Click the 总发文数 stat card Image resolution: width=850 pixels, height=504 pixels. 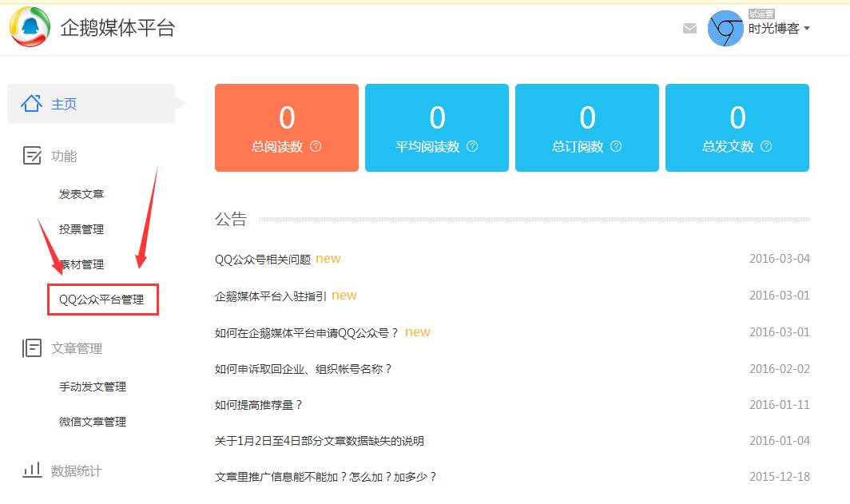coord(737,128)
